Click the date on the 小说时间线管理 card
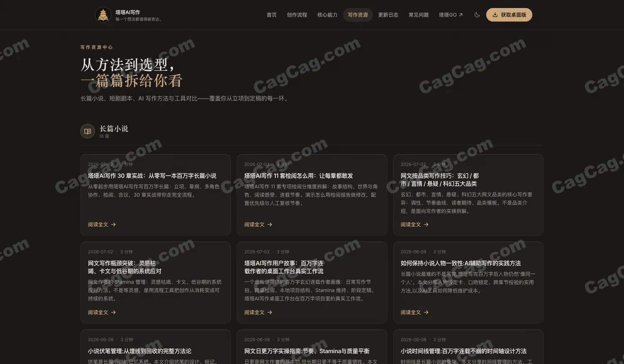 point(414,340)
